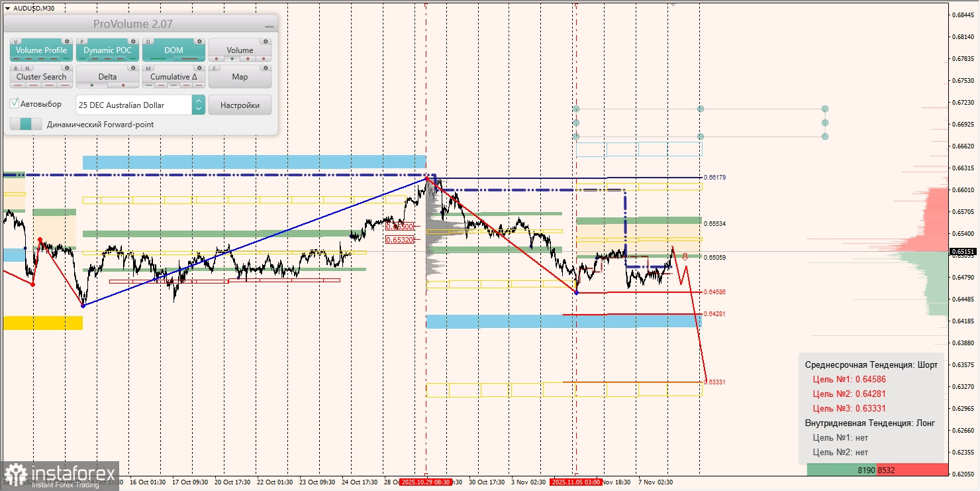Screen dimensions: 980x491
Task: Open the Dynamic POC settings gear
Action: pos(133,41)
